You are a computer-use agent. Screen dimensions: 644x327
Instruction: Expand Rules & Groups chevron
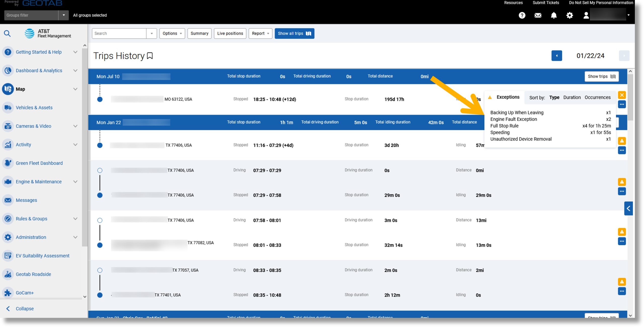coord(75,219)
